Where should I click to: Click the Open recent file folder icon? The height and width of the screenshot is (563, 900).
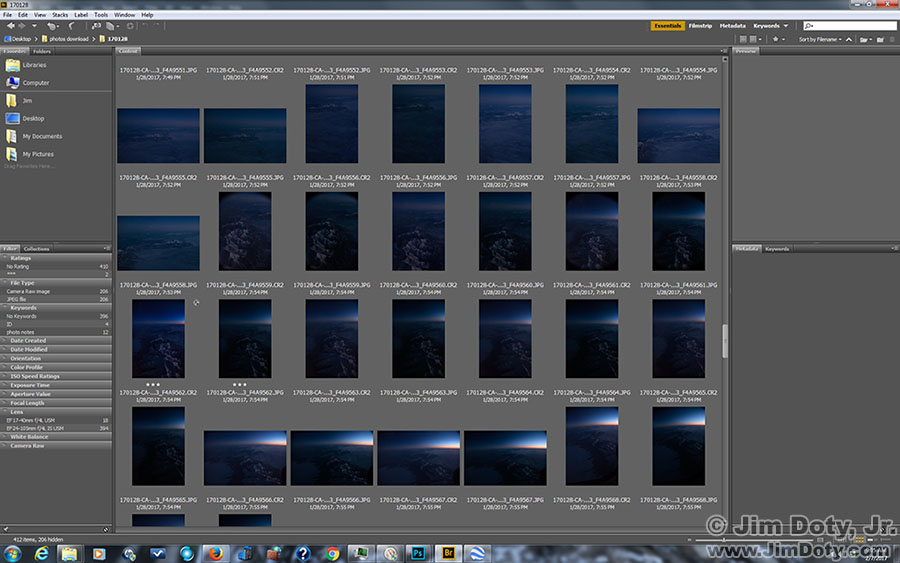(x=866, y=40)
